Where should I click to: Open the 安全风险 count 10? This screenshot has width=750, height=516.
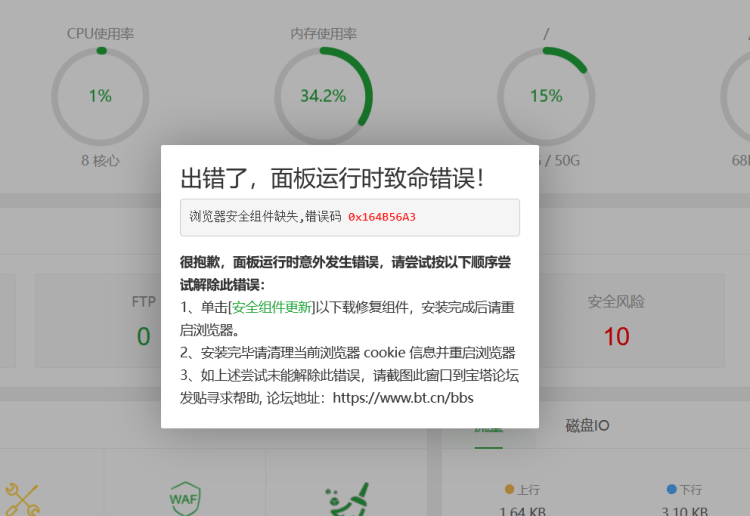[x=616, y=336]
